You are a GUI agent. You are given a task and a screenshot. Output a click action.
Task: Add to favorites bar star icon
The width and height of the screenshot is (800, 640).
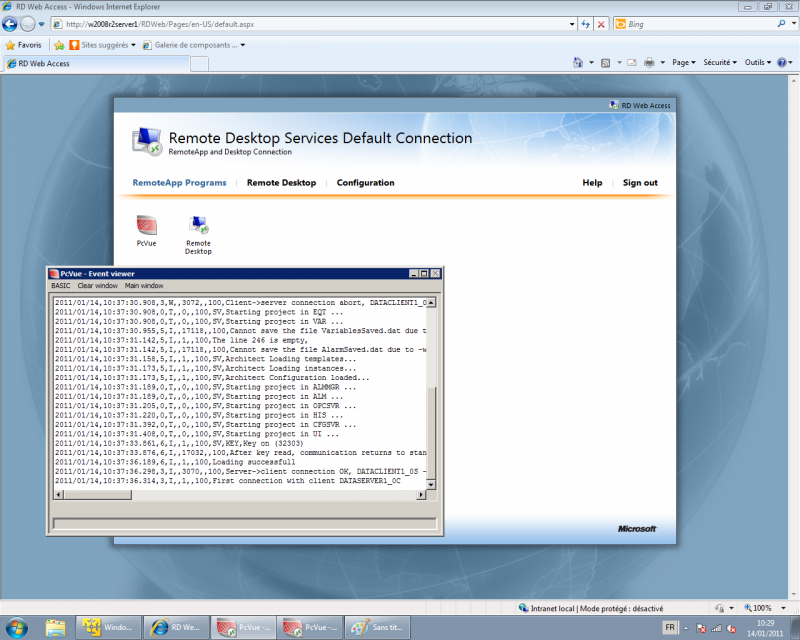tap(59, 45)
